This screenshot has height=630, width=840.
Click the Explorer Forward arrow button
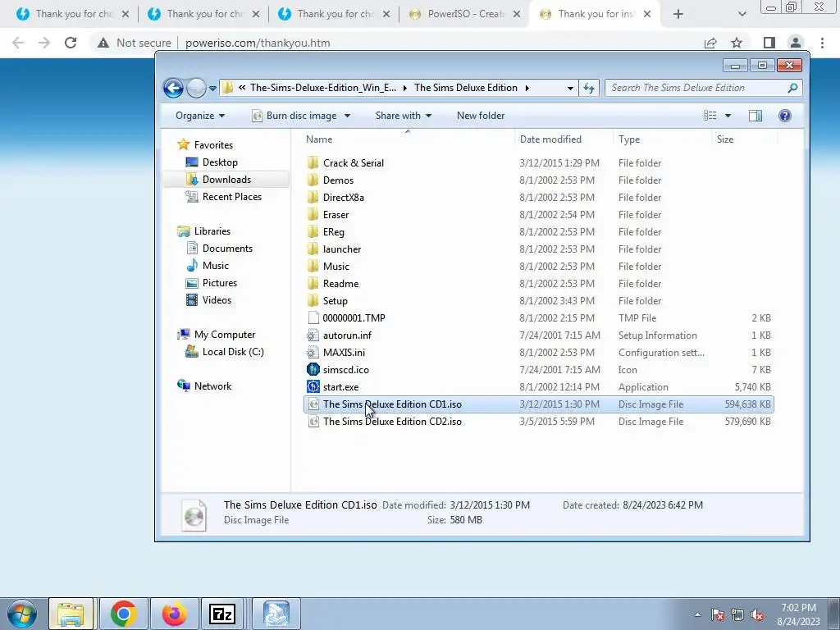point(196,88)
